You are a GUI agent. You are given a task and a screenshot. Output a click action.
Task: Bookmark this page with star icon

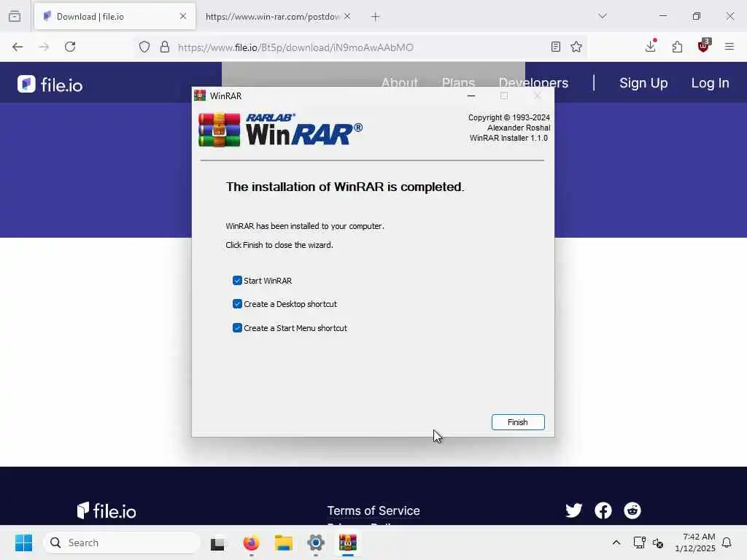pos(576,47)
